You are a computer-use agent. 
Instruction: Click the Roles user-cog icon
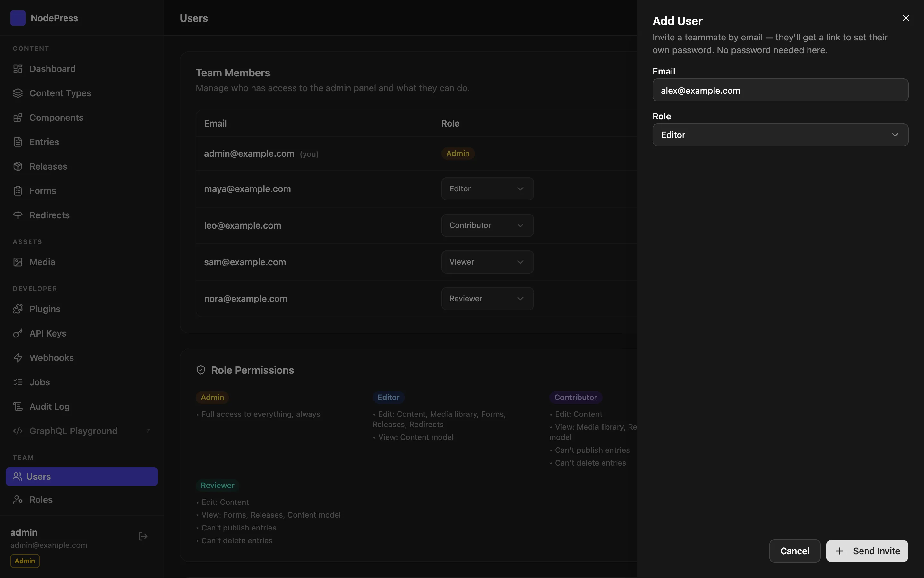tap(18, 500)
